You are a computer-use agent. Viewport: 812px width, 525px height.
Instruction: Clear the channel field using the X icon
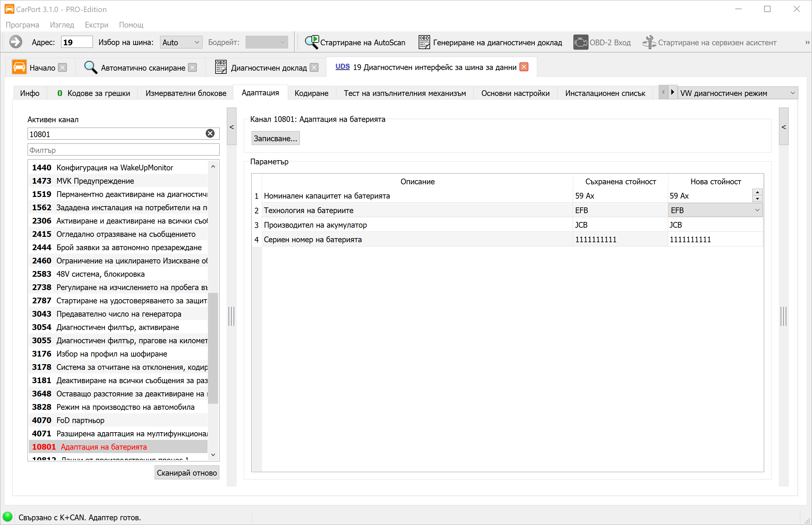[x=209, y=133]
